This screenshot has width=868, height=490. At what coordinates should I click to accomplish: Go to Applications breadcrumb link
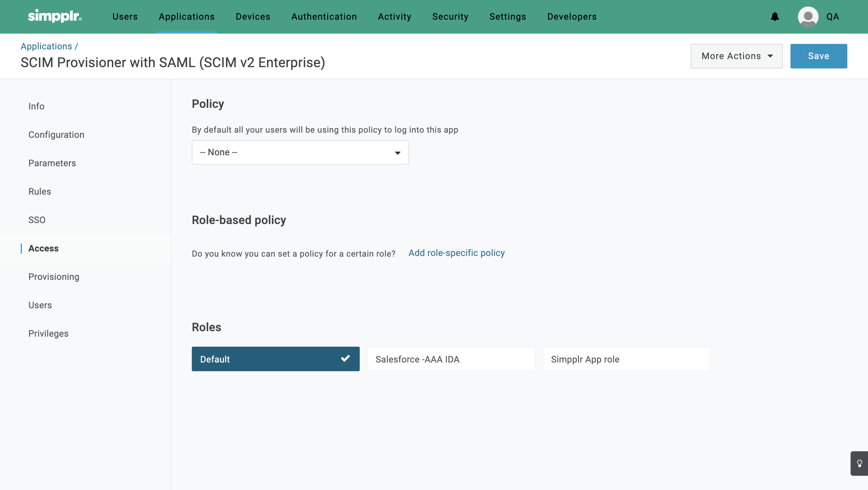[46, 46]
